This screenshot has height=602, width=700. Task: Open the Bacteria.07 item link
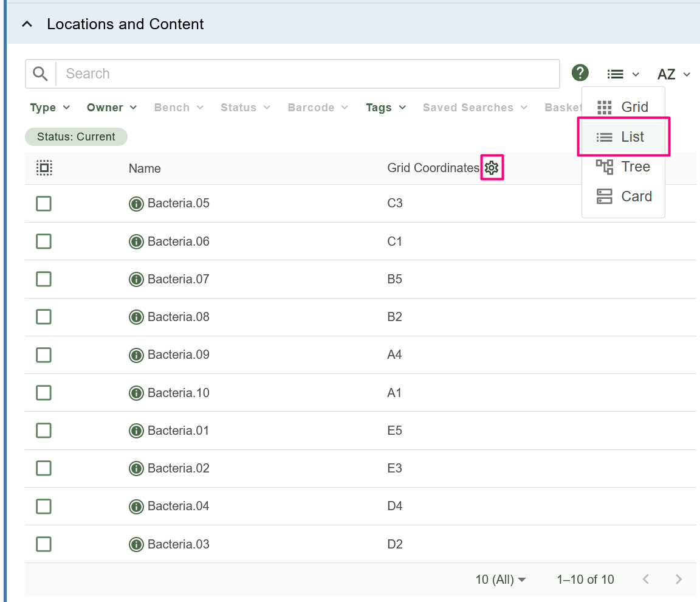click(x=178, y=279)
